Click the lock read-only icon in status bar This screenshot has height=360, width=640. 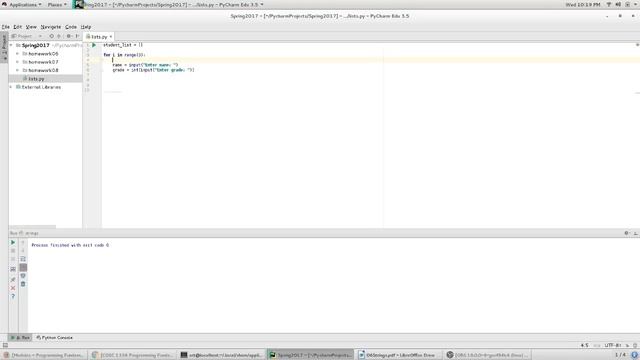[x=627, y=345]
